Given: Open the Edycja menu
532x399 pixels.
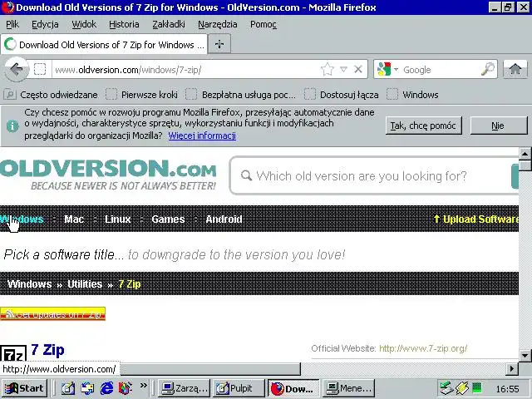Looking at the screenshot, I should point(45,24).
